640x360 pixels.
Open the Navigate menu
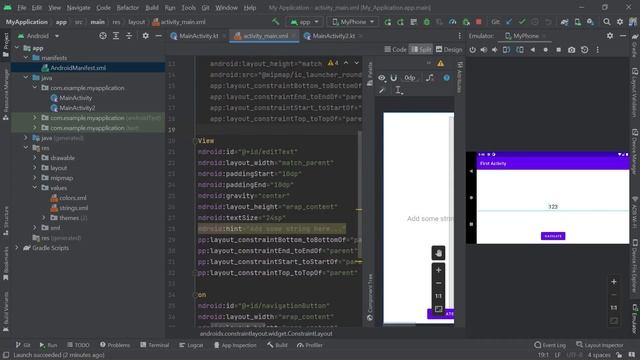click(x=78, y=8)
